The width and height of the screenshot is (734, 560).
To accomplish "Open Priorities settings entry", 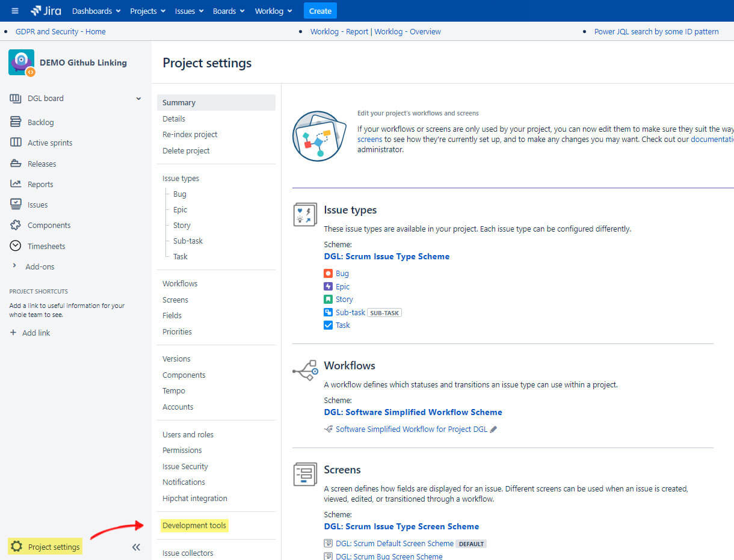I will (x=177, y=331).
